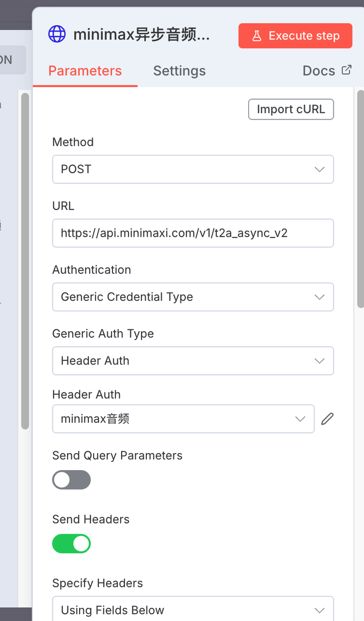This screenshot has width=364, height=621.
Task: Click the URL input field
Action: click(x=193, y=233)
